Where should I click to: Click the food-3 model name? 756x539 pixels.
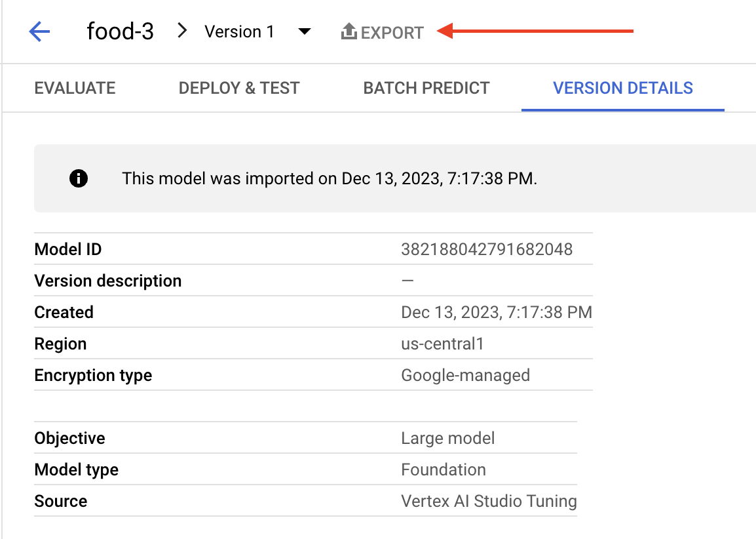pos(120,31)
